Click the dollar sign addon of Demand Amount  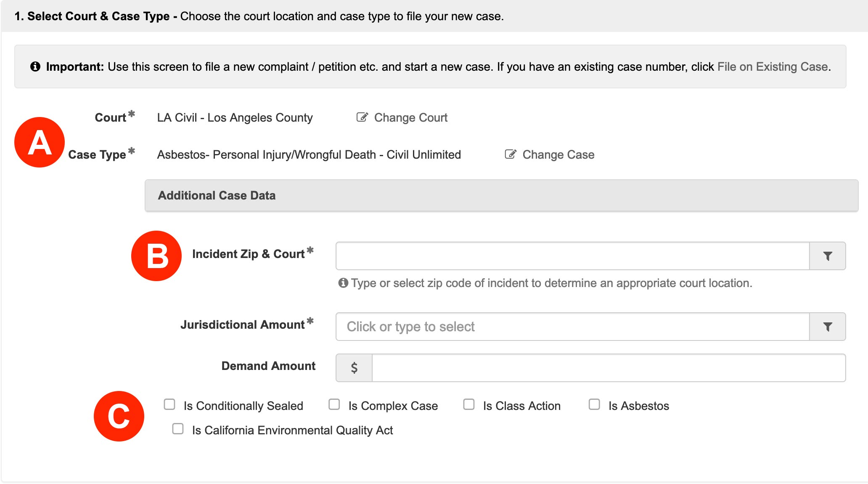tap(354, 368)
